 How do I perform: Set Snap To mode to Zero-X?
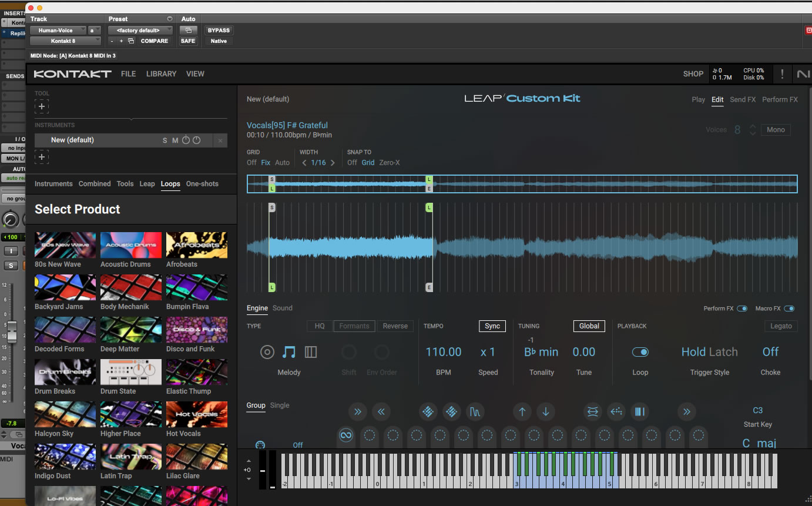(390, 163)
